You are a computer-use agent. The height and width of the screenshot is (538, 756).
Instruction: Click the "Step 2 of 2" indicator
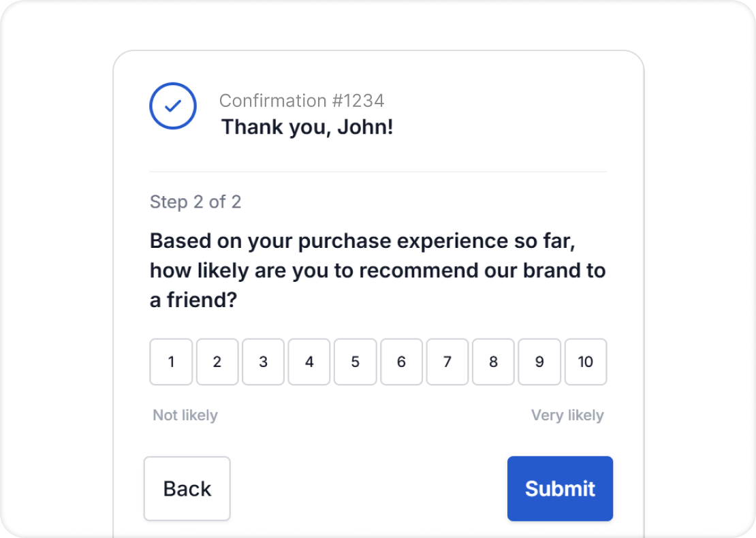(195, 202)
